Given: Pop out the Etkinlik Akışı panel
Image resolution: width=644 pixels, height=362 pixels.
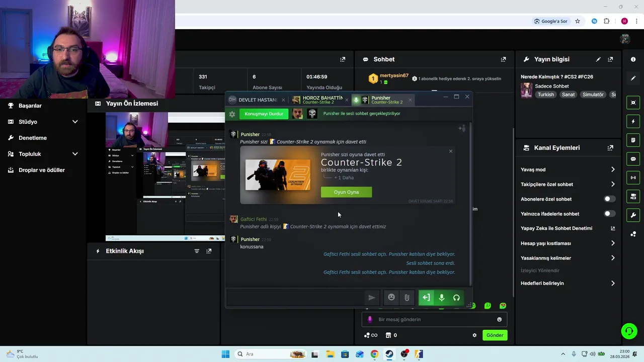Looking at the screenshot, I should tap(209, 251).
